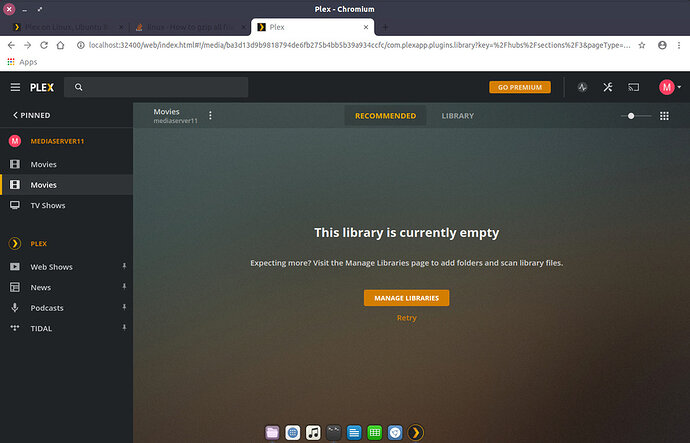
Task: Open the spreadsheet dock icon
Action: tap(374, 432)
